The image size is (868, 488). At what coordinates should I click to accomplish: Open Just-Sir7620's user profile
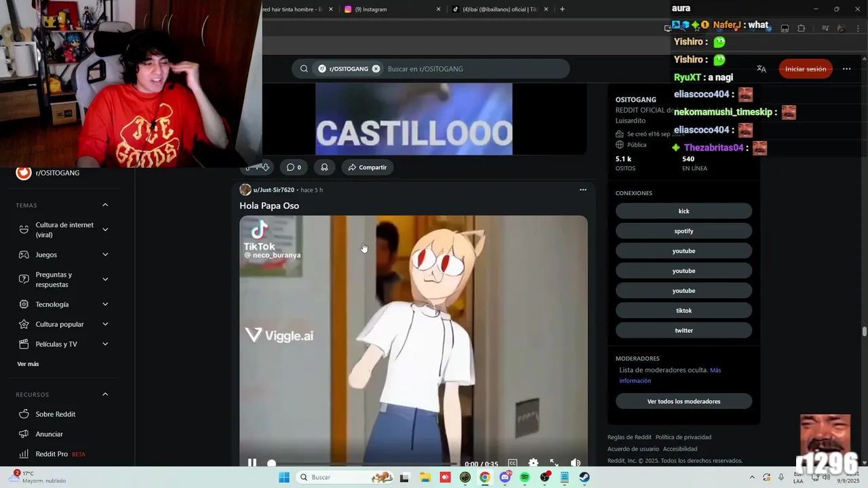coord(273,190)
